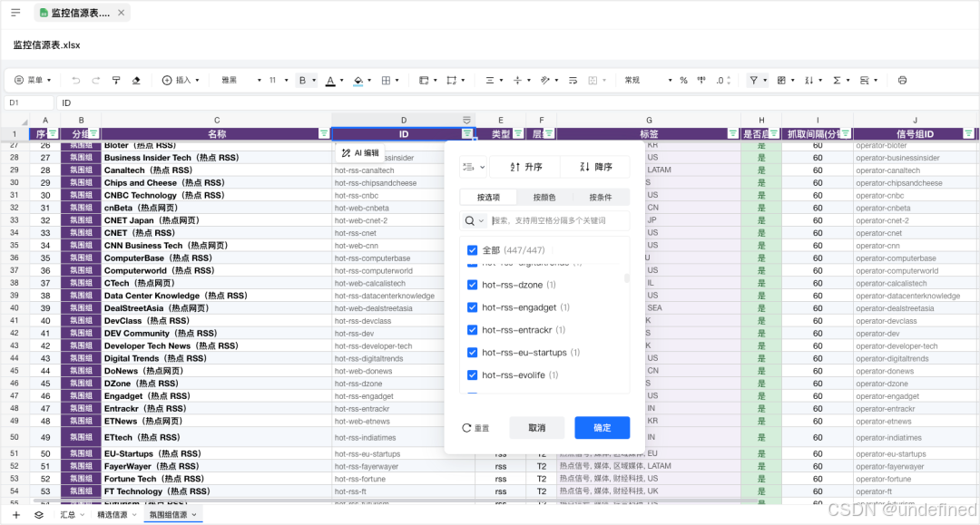Image resolution: width=980 pixels, height=525 pixels.
Task: Open the 插入 insert dropdown
Action: tap(181, 80)
